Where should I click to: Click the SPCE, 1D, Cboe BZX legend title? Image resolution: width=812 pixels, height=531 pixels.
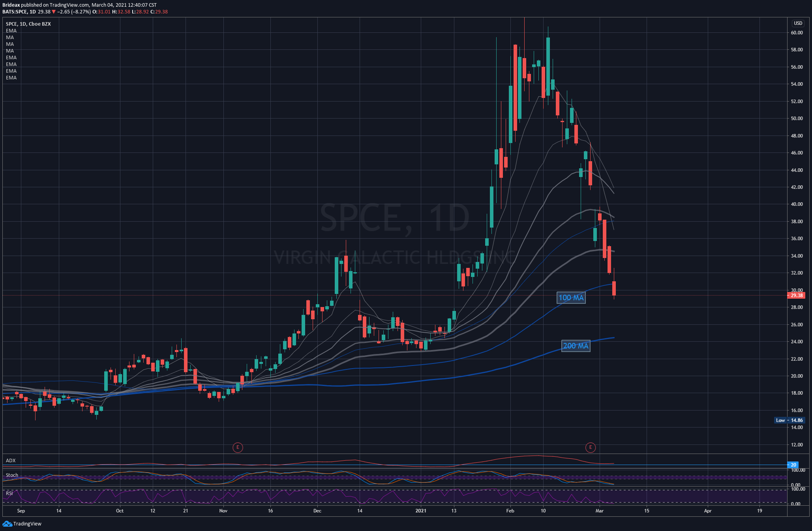[x=28, y=24]
